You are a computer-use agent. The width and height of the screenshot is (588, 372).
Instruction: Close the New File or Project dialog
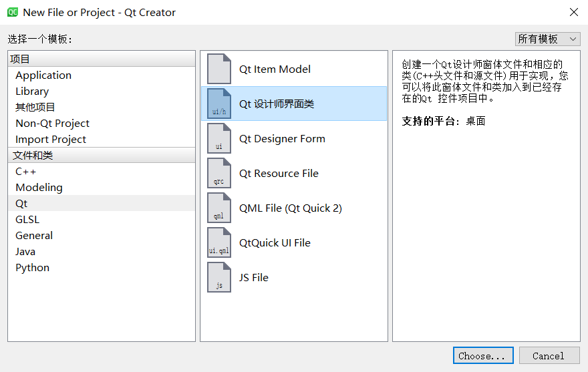coord(574,12)
